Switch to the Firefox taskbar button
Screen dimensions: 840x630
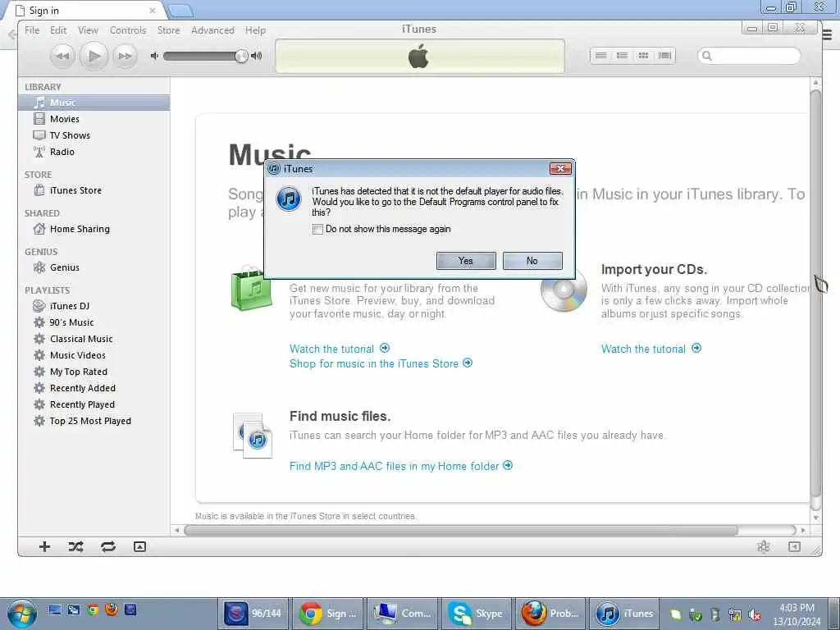pos(550,614)
